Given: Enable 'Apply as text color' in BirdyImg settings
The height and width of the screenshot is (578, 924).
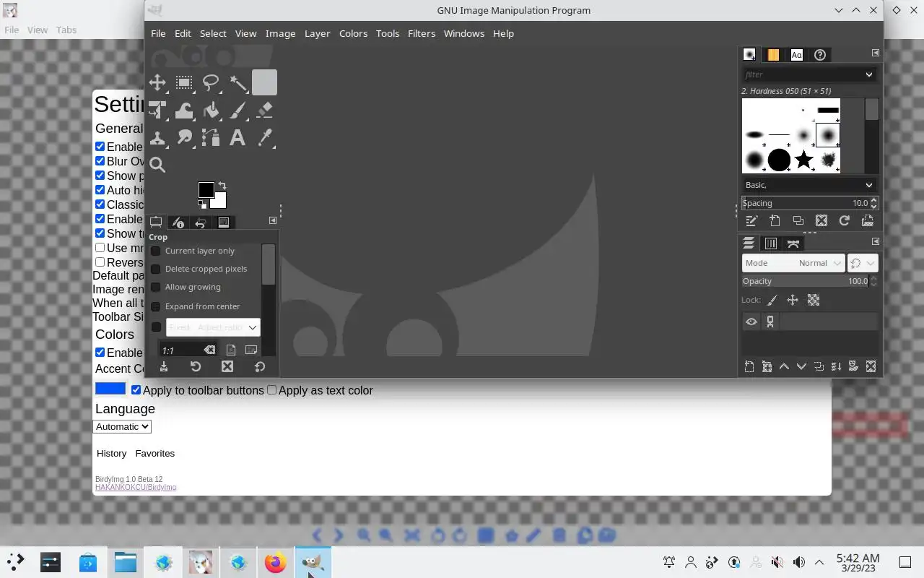Looking at the screenshot, I should click(x=271, y=390).
